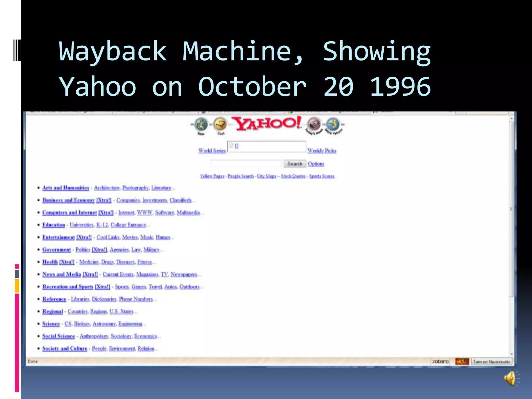Open the Zotero status bar icon
The width and height of the screenshot is (532, 399).
coord(440,361)
